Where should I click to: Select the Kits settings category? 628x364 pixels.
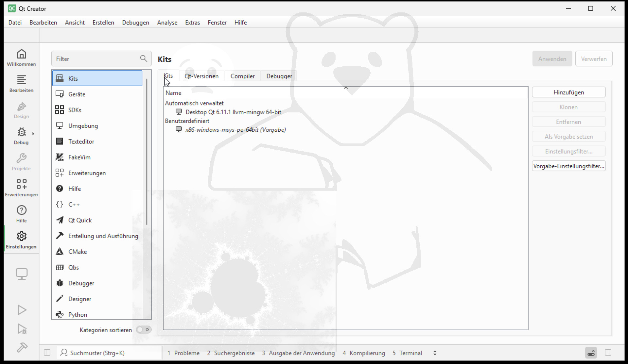[97, 78]
